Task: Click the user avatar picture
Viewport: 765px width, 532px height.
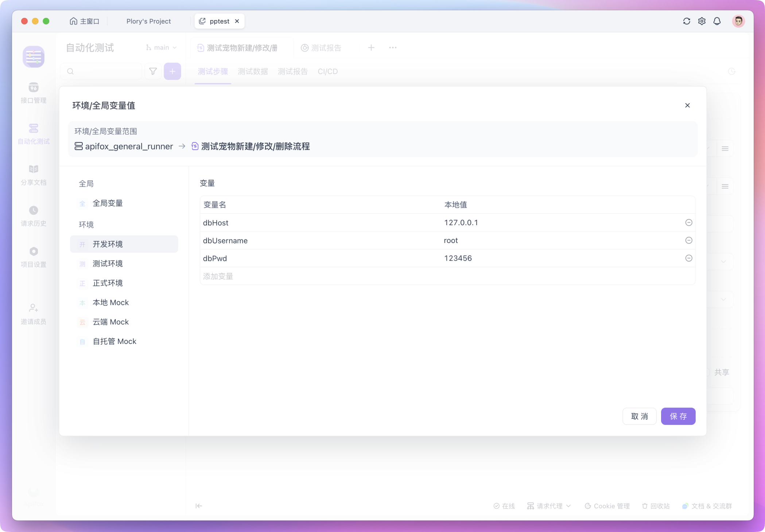Action: point(738,21)
